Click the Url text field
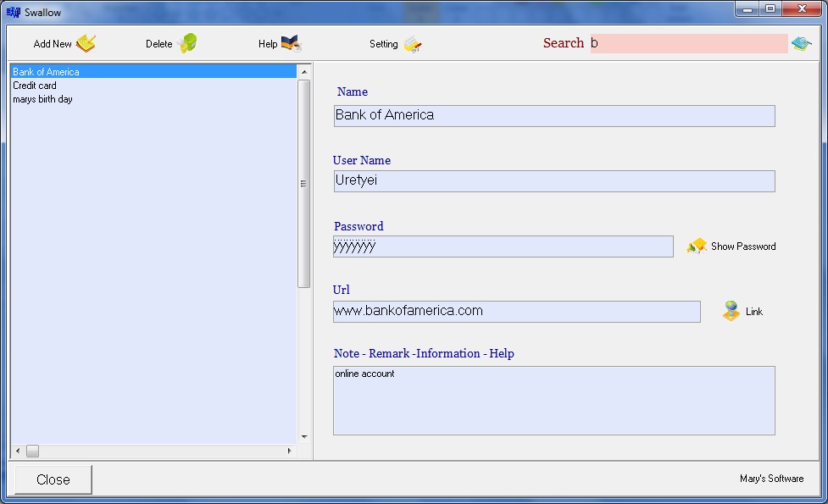 tap(516, 311)
